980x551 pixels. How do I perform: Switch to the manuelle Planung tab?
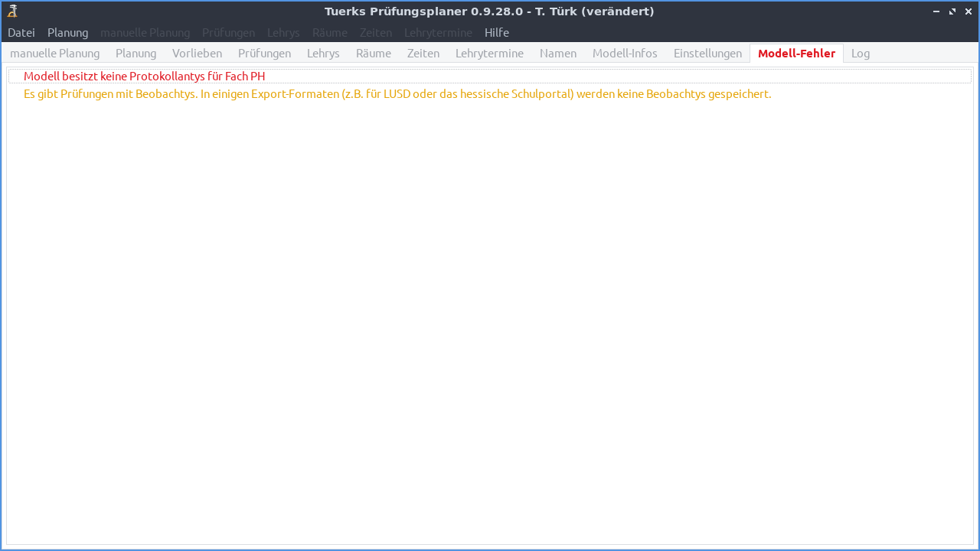pyautogui.click(x=54, y=53)
